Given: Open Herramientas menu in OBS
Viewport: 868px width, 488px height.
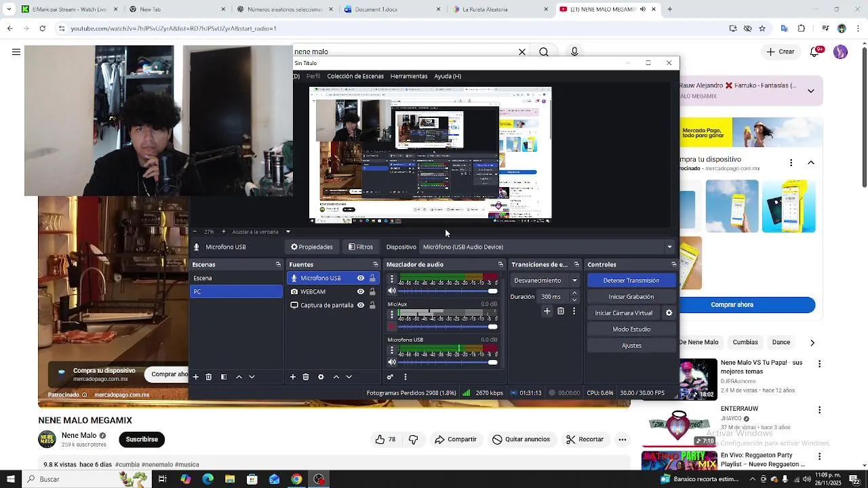Looking at the screenshot, I should coord(409,76).
